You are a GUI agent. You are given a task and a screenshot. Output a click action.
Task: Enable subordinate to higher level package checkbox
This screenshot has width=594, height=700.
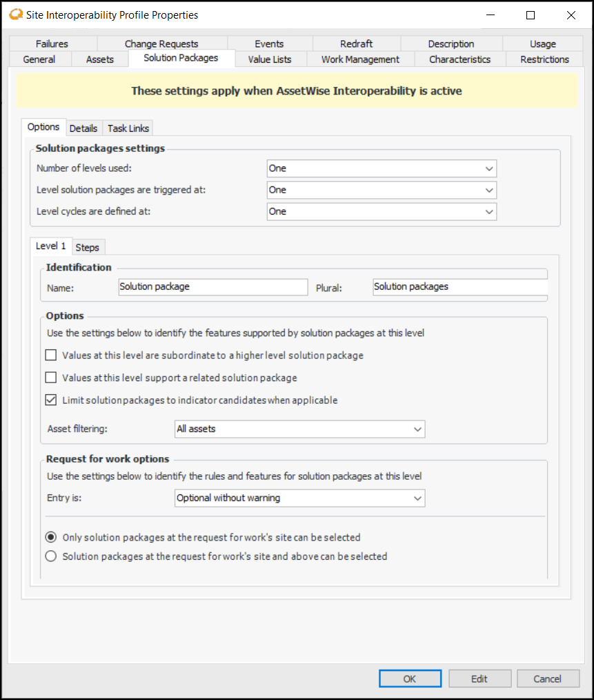click(51, 356)
